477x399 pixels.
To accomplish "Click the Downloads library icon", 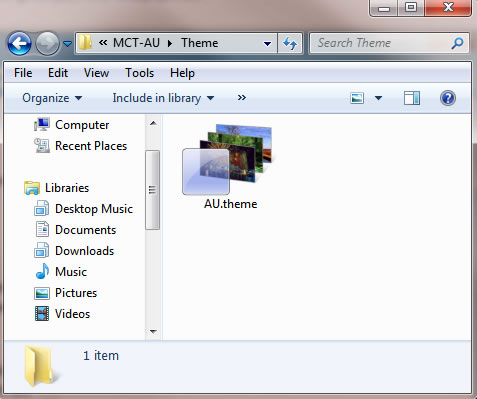I will (42, 250).
